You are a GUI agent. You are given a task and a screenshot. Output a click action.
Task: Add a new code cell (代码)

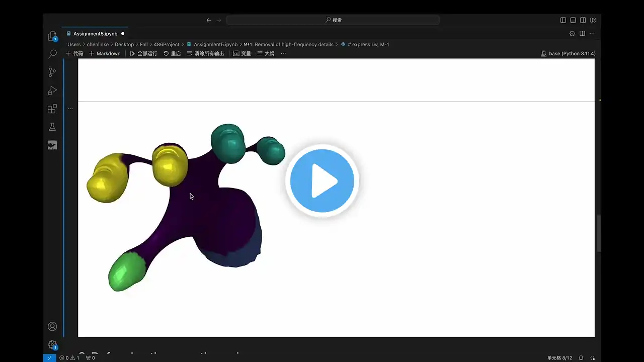pyautogui.click(x=74, y=53)
